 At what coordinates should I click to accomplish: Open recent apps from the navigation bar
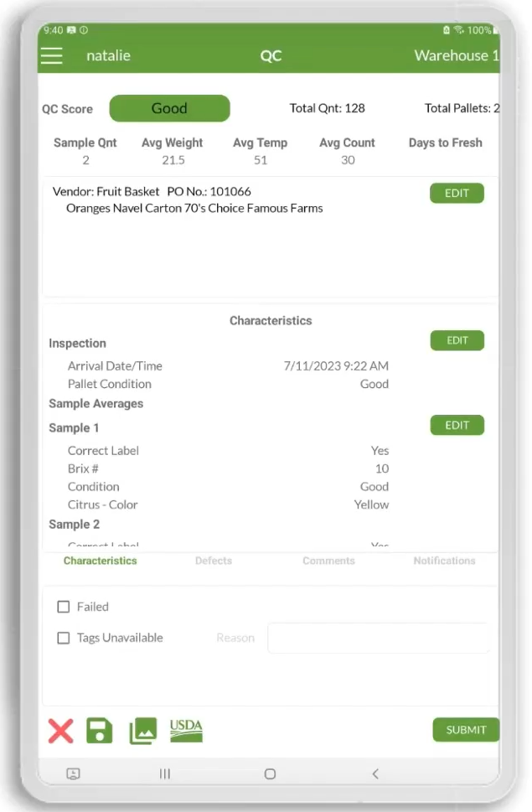164,773
